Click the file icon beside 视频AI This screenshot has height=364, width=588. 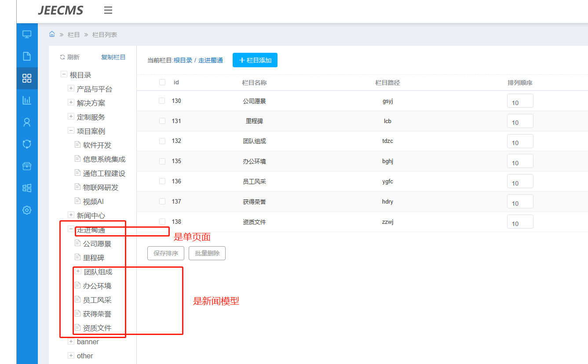[78, 201]
